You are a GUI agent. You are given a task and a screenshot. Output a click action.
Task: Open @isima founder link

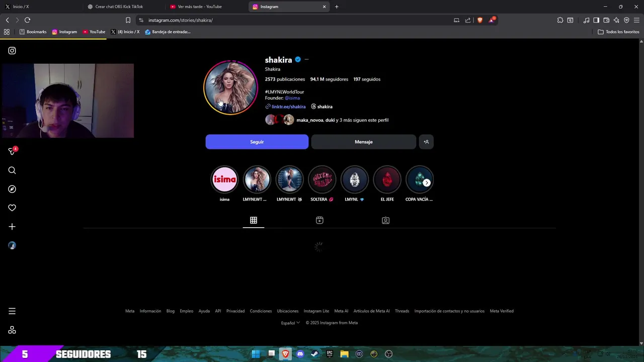point(292,98)
